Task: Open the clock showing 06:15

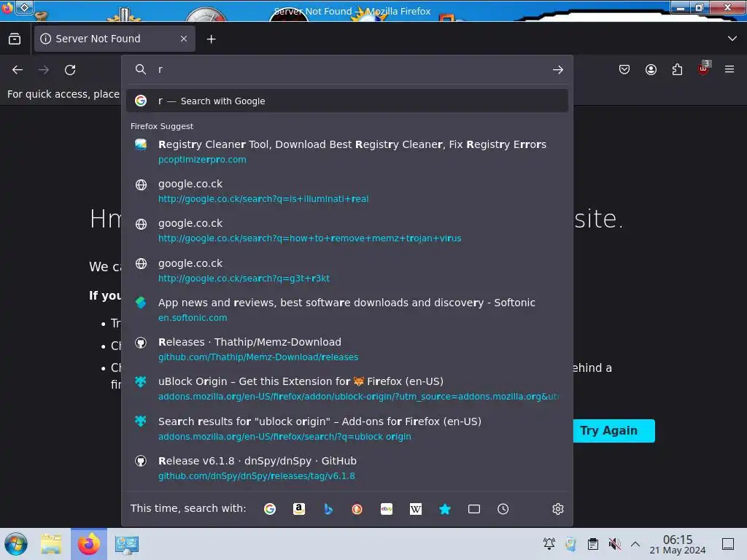Action: 678,544
